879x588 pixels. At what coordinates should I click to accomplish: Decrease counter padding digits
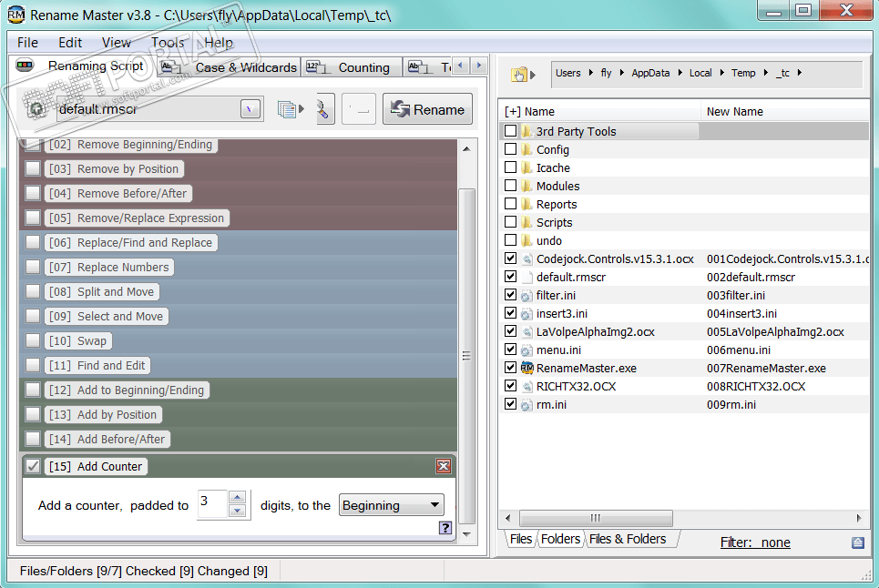[x=238, y=511]
